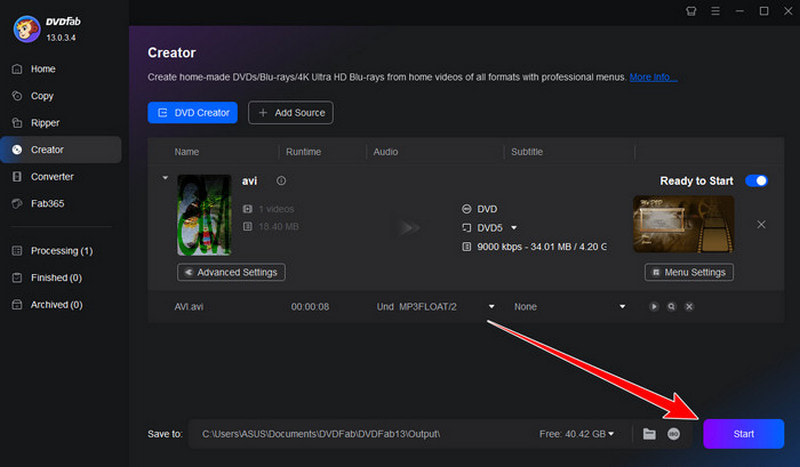
Task: Click the Audio column header
Action: [x=385, y=152]
